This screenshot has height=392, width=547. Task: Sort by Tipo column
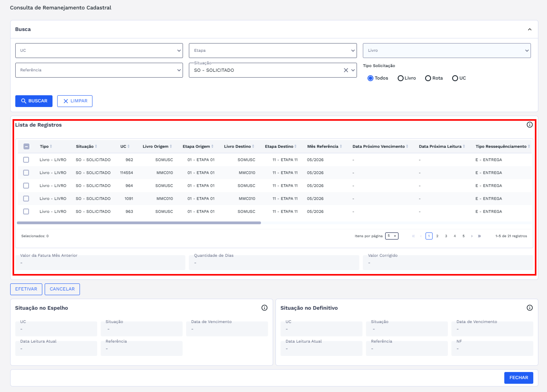click(46, 146)
